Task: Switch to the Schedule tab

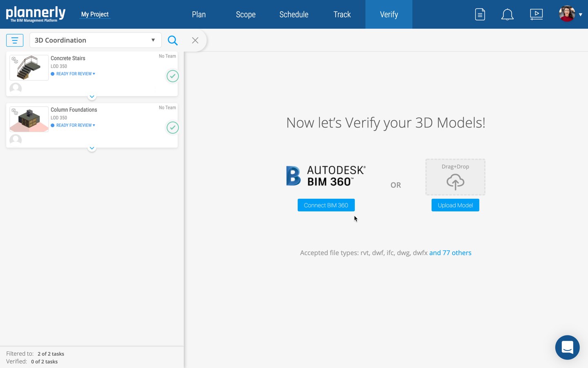Action: tap(294, 15)
